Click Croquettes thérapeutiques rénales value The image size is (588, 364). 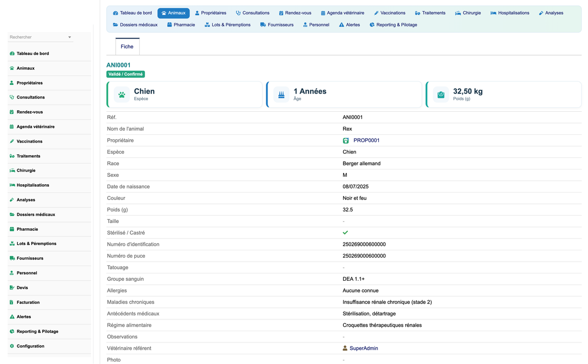(382, 325)
